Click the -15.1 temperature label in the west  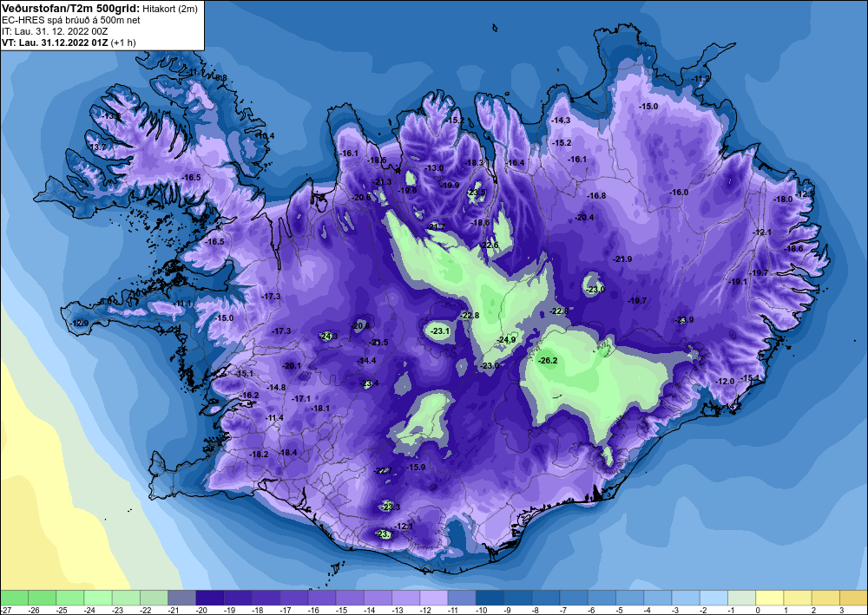coord(245,373)
